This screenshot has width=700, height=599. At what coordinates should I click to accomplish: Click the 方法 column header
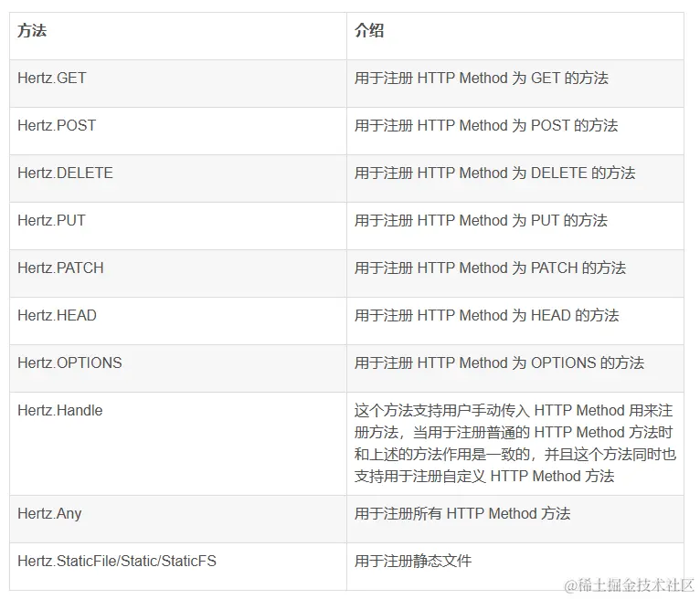(x=32, y=31)
